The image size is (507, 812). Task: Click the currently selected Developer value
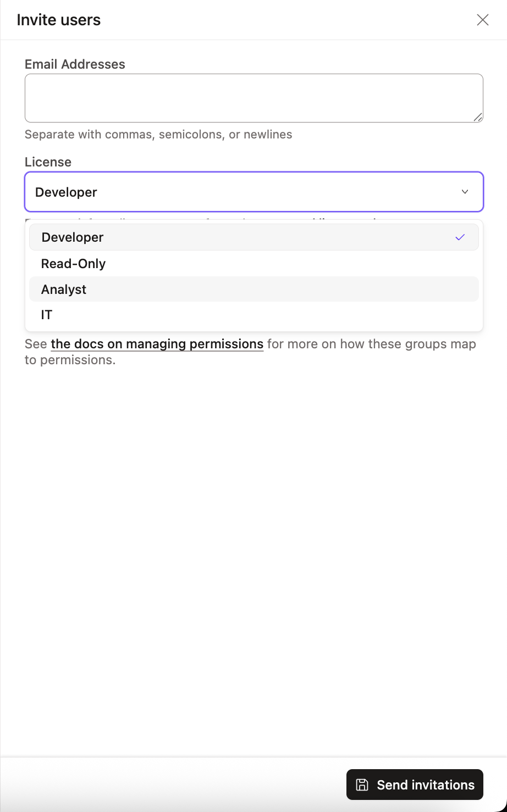pyautogui.click(x=66, y=192)
